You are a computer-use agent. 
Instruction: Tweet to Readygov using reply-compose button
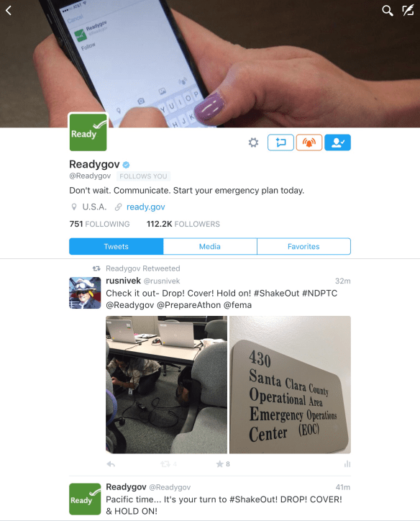pyautogui.click(x=280, y=142)
